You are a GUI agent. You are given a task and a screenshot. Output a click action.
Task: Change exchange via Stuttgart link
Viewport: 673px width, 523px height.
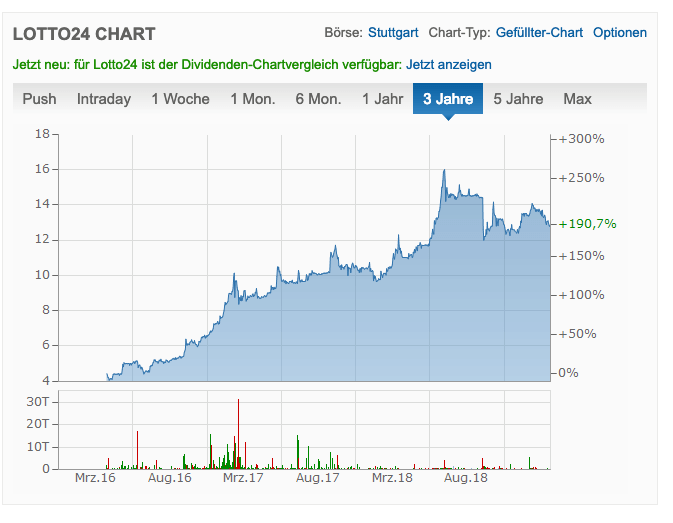click(x=393, y=33)
